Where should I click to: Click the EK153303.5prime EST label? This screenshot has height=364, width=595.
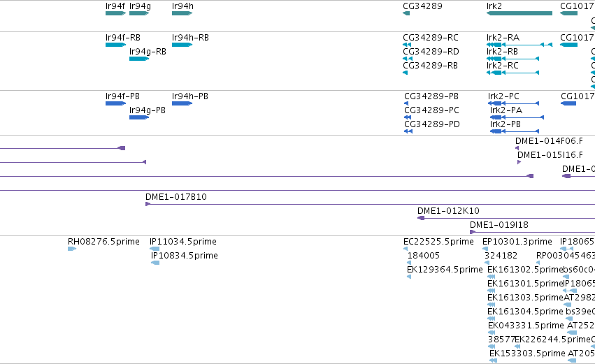(x=527, y=354)
